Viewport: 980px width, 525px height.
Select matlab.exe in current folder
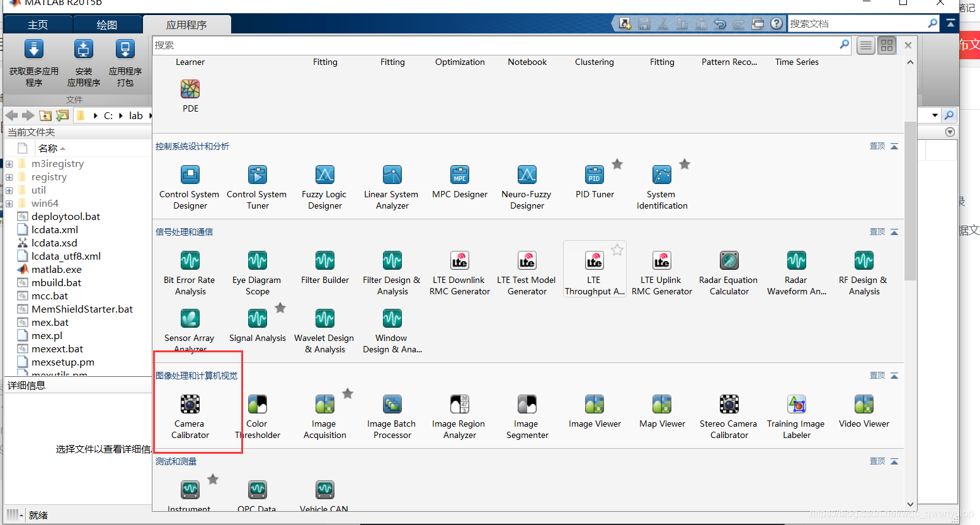(x=57, y=270)
